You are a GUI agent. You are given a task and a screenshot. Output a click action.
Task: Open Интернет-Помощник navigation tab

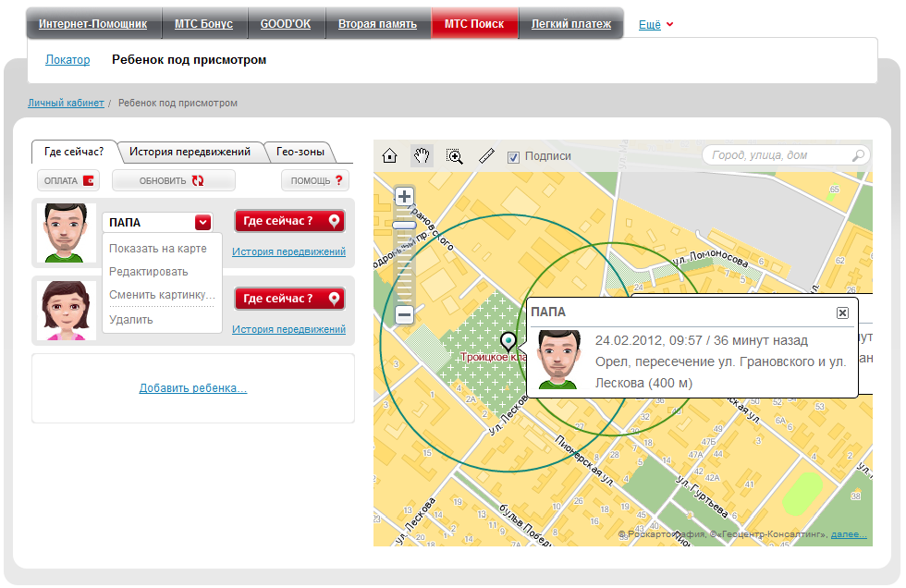coord(93,24)
